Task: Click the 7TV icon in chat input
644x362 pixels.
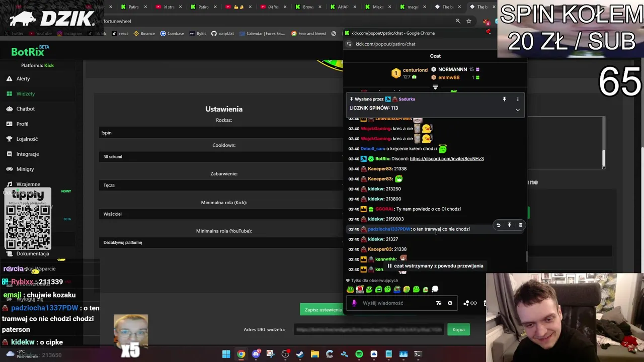Action: [x=439, y=303]
